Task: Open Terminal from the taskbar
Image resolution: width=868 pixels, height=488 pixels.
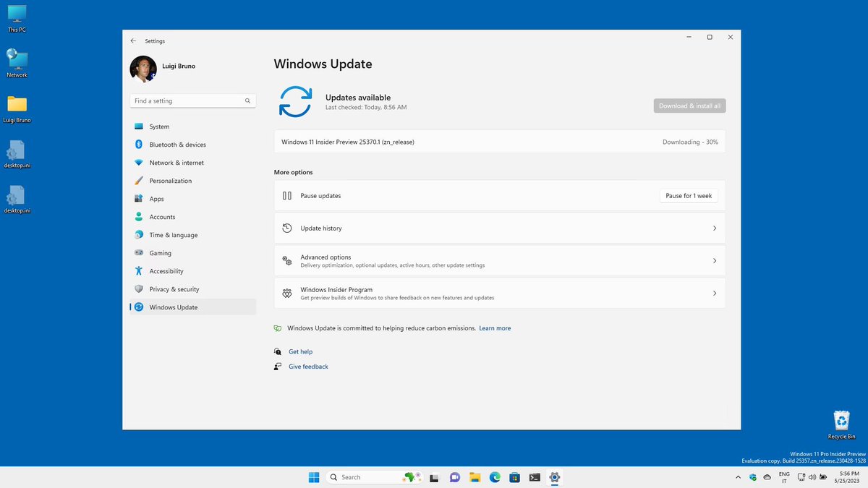Action: pyautogui.click(x=535, y=477)
